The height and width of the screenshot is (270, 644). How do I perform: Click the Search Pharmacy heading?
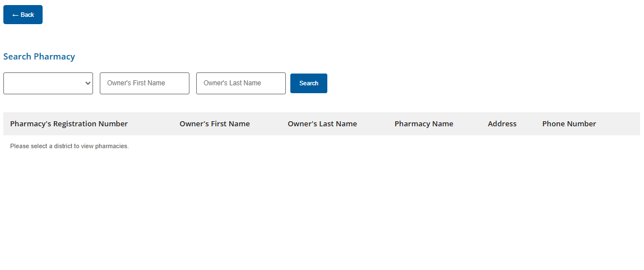(39, 57)
